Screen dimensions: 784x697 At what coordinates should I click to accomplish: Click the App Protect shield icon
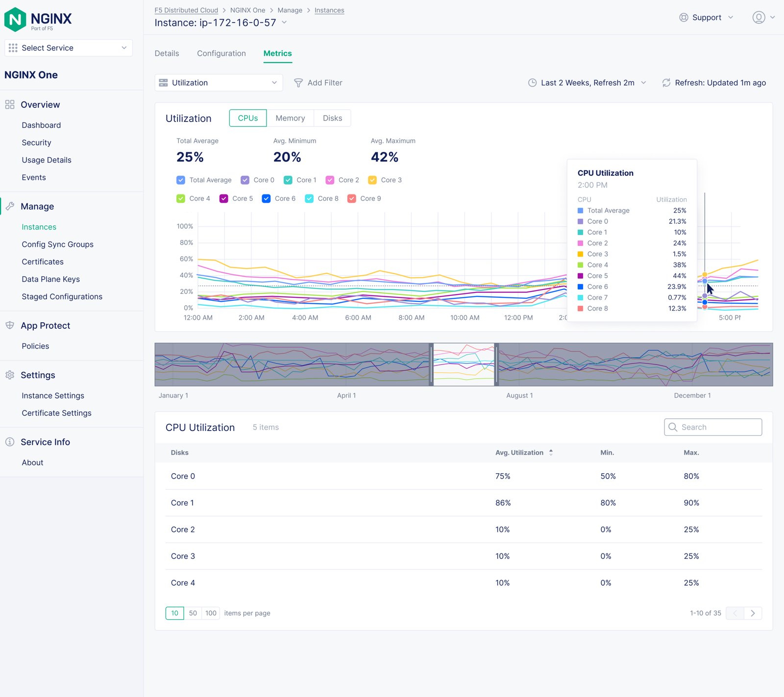(x=10, y=326)
